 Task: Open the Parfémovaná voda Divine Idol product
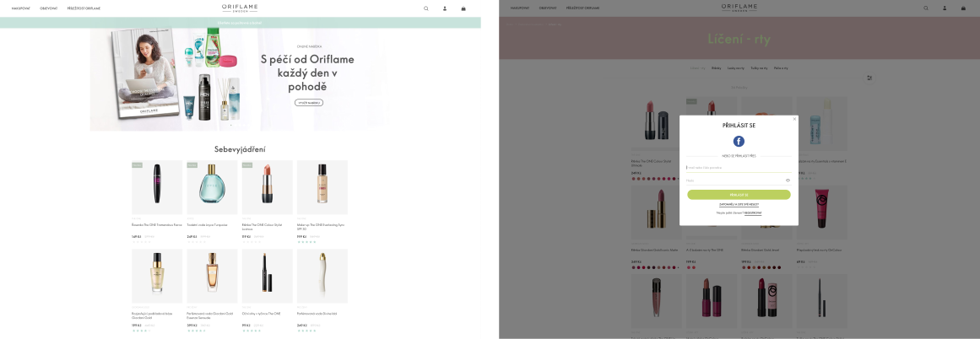point(322,275)
